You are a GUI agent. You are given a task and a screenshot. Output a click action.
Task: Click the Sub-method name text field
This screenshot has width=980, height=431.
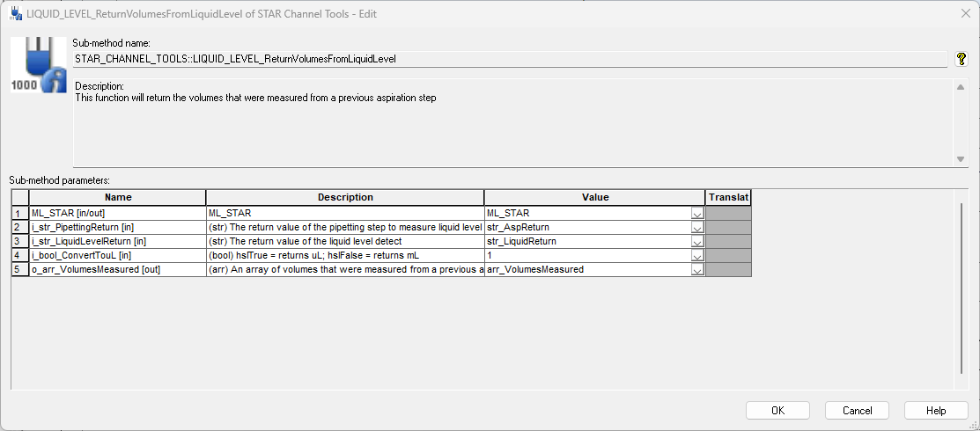pos(509,59)
